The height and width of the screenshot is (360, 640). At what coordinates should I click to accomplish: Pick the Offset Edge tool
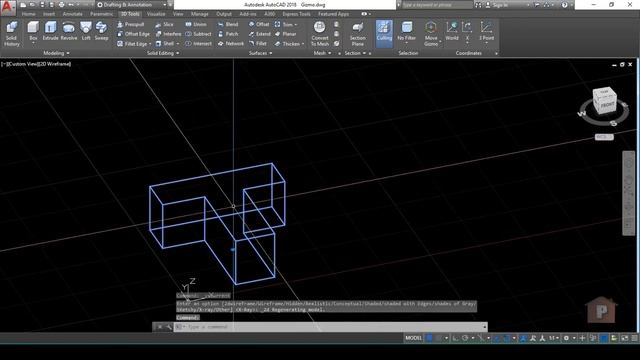133,34
